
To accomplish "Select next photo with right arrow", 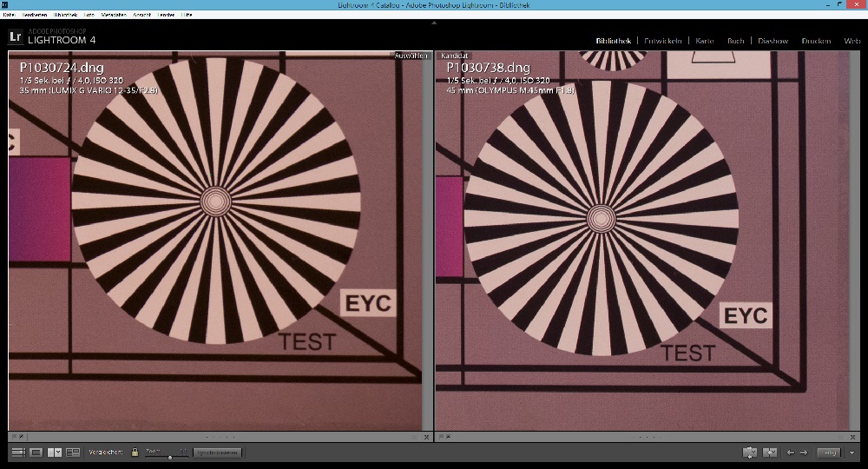I will click(804, 452).
